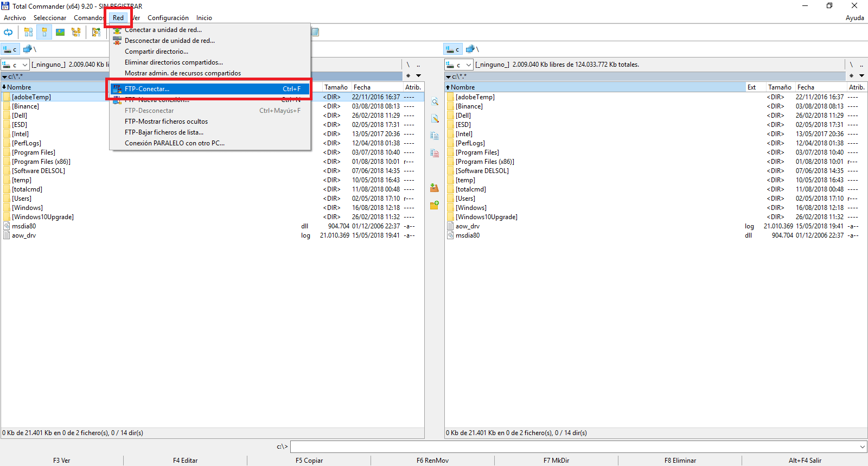Select [Software DELSOL] in left panel
This screenshot has height=466, width=868.
tap(39, 171)
